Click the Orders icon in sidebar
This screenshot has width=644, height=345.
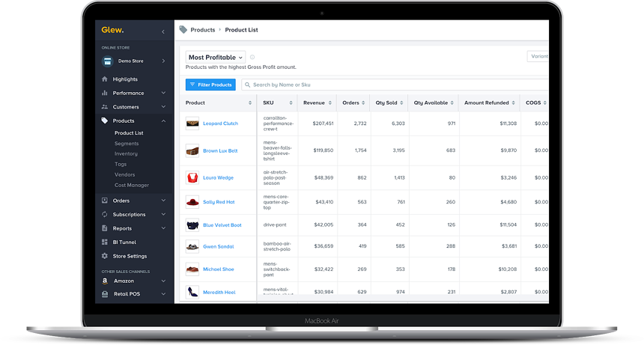coord(105,201)
